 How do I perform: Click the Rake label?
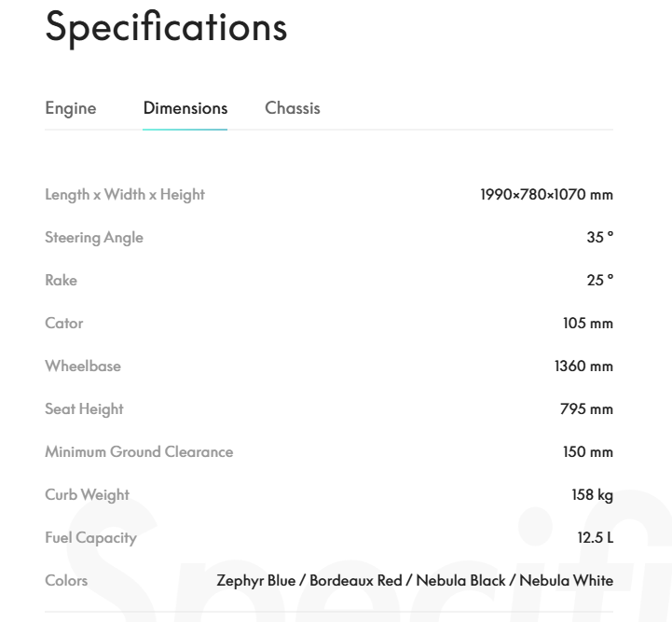62,281
